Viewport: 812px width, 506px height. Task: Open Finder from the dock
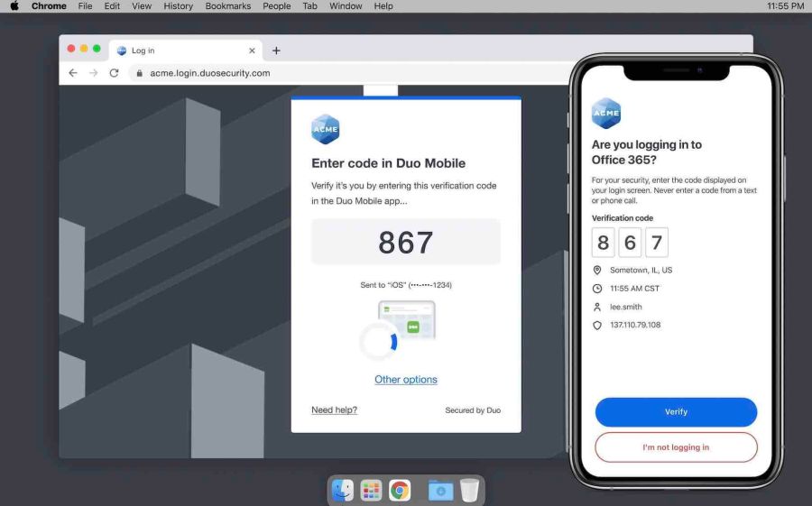pos(342,490)
